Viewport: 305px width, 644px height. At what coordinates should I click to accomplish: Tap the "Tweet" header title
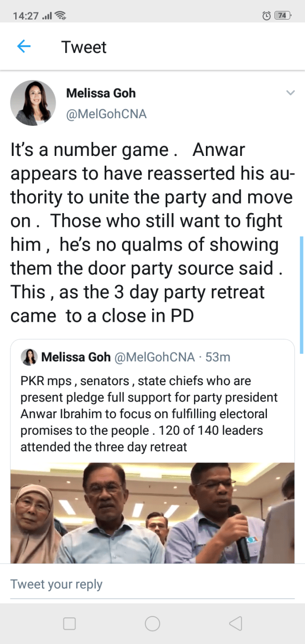[x=84, y=47]
